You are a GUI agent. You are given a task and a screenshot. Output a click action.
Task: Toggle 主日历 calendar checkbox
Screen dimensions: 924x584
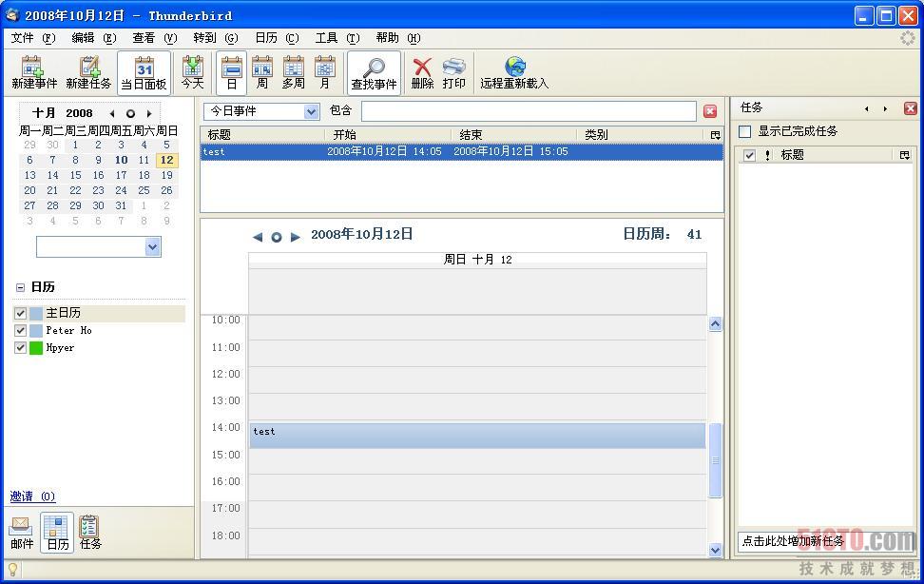tap(21, 313)
